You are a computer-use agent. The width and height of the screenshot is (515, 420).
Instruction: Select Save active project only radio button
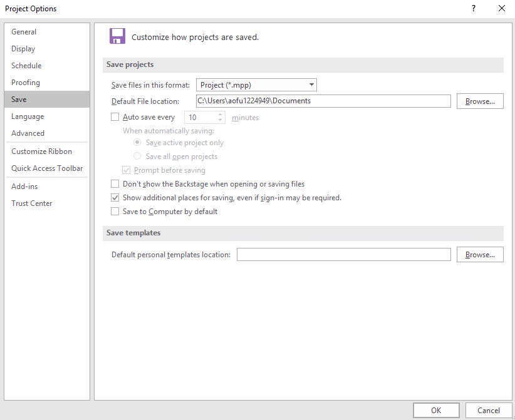click(x=137, y=143)
